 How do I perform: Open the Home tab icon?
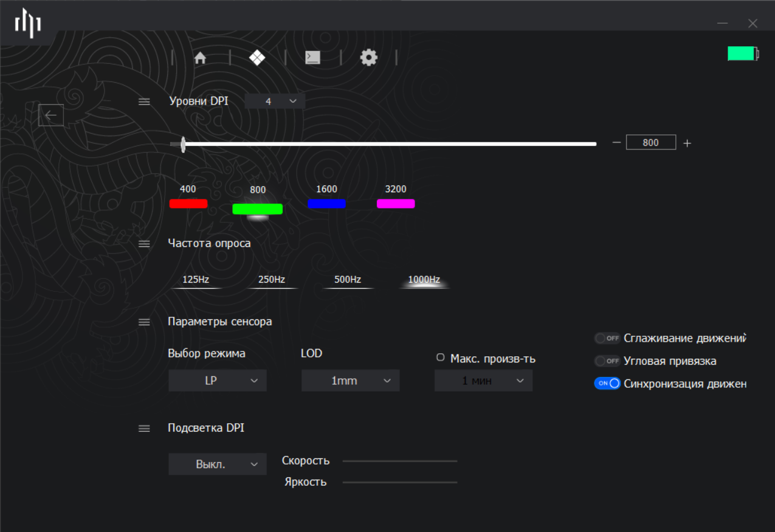coord(200,58)
